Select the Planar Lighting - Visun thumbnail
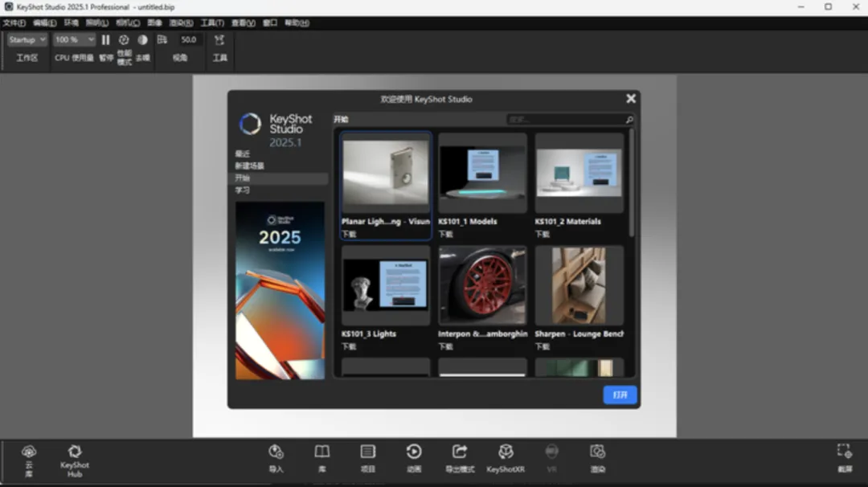 pyautogui.click(x=385, y=173)
